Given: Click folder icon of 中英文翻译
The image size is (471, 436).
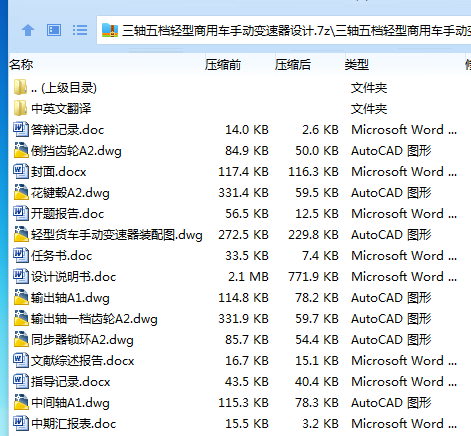Looking at the screenshot, I should (20, 108).
